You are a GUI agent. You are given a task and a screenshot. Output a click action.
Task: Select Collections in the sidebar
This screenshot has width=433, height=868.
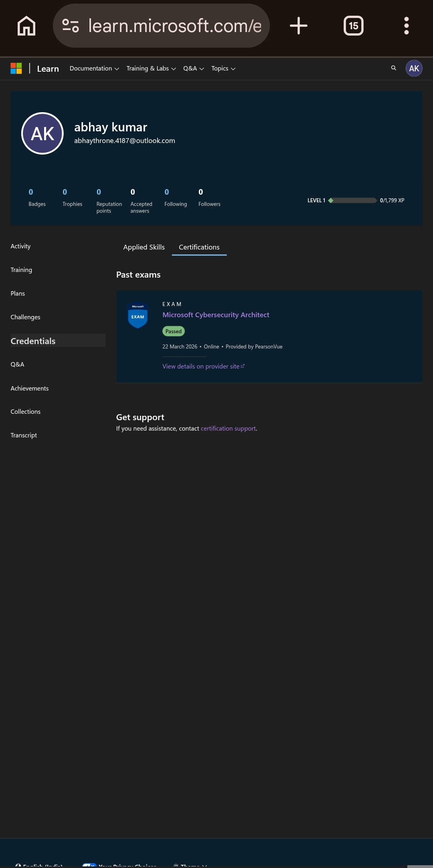(x=26, y=412)
